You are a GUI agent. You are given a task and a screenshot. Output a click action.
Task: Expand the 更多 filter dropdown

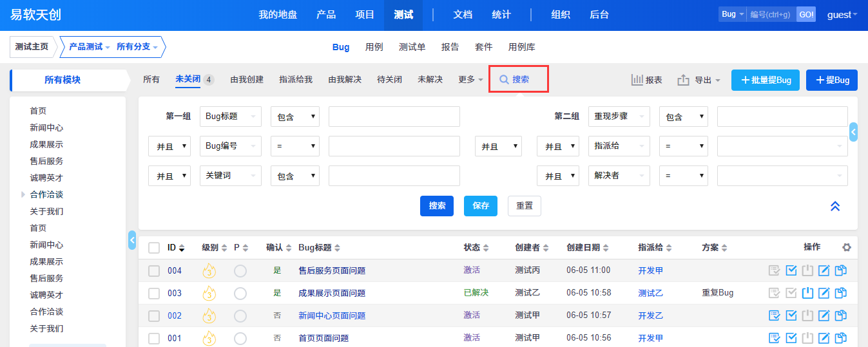coord(470,79)
